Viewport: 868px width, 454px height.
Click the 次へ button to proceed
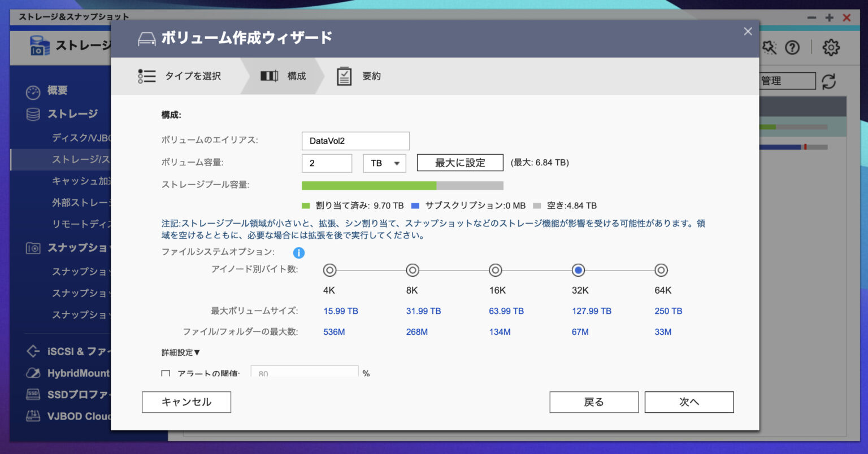[x=689, y=402]
